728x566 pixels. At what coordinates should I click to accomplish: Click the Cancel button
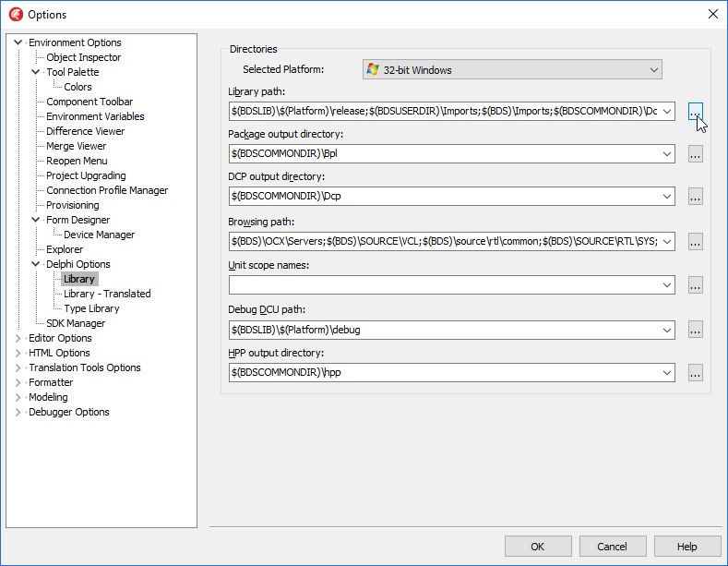click(612, 547)
